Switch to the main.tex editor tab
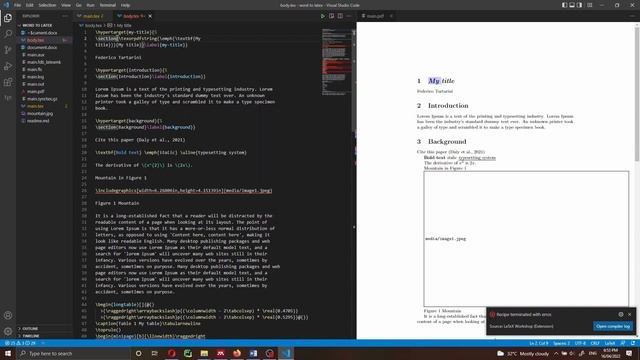 pos(93,16)
